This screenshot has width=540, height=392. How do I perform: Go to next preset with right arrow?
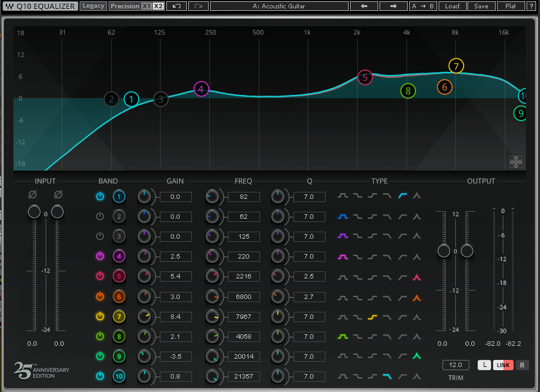coord(394,6)
